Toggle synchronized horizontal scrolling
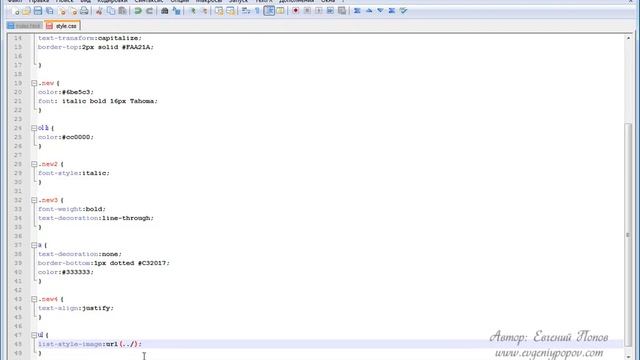The height and width of the screenshot is (360, 640). [x=231, y=11]
